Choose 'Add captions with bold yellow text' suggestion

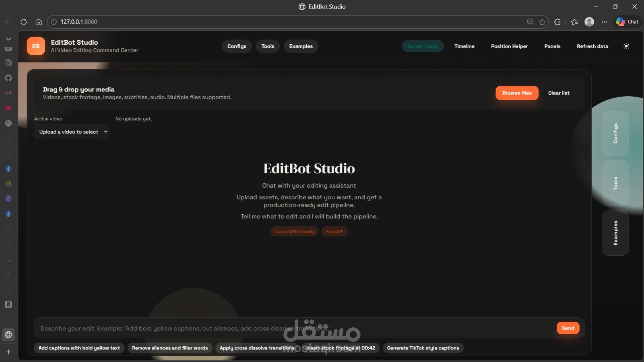79,348
